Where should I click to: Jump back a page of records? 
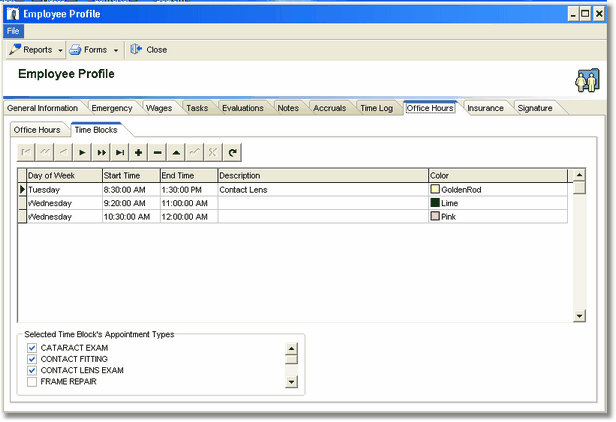click(x=45, y=152)
